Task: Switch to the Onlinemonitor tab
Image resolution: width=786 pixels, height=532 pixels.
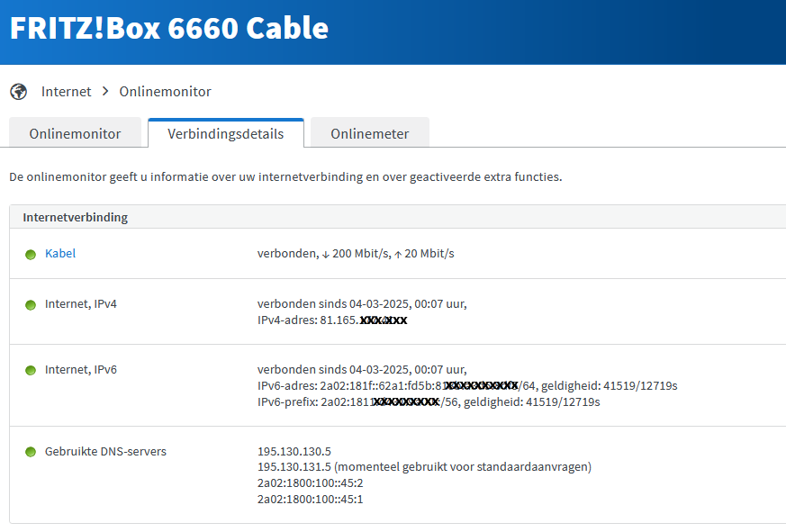Action: pyautogui.click(x=75, y=133)
